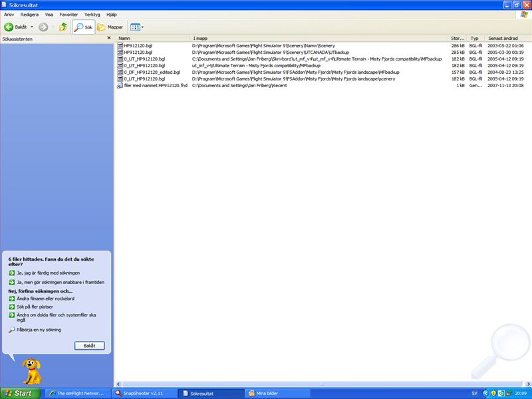The image size is (532, 399).
Task: Click the horizontal scrollbar left arrow
Action: 118,384
